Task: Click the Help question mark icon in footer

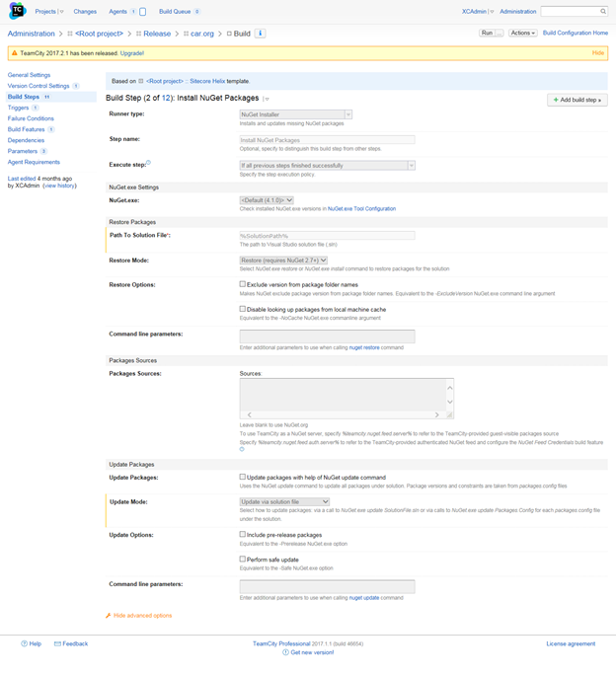Action: 24,644
